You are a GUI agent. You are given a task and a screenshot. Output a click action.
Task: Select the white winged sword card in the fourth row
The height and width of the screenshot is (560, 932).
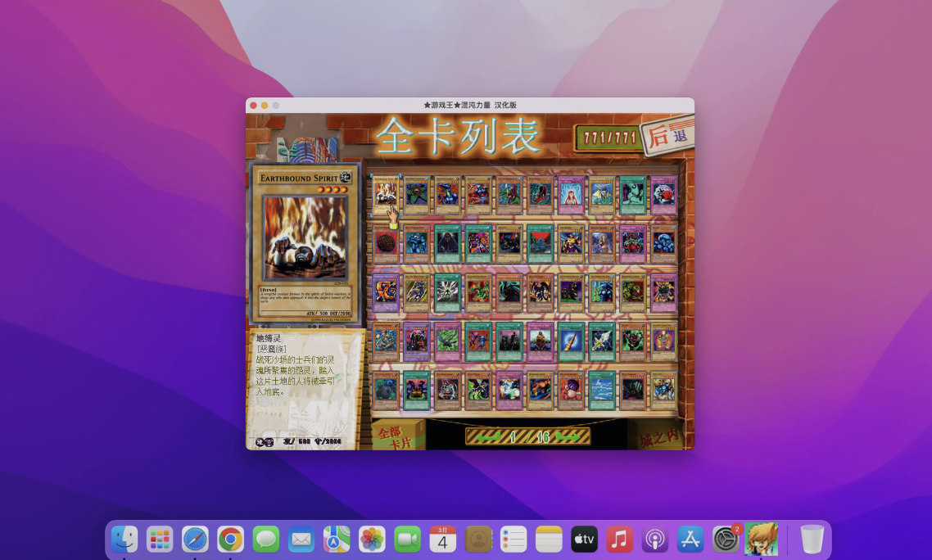(x=601, y=342)
